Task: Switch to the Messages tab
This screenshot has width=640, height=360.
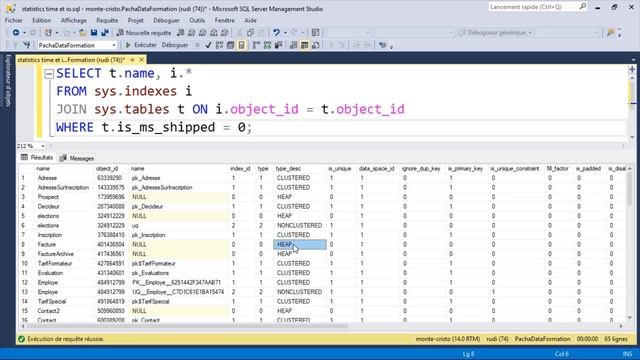Action: (77, 158)
